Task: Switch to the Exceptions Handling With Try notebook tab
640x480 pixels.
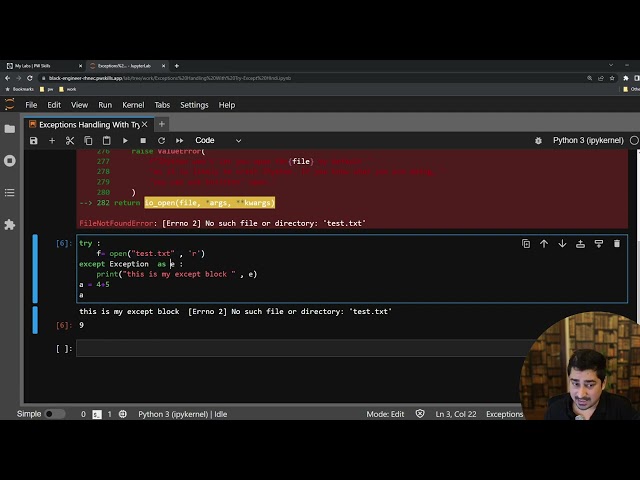Action: pos(88,125)
